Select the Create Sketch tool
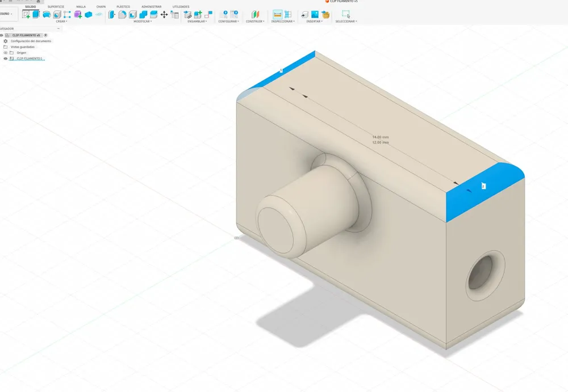568x392 pixels. point(26,15)
